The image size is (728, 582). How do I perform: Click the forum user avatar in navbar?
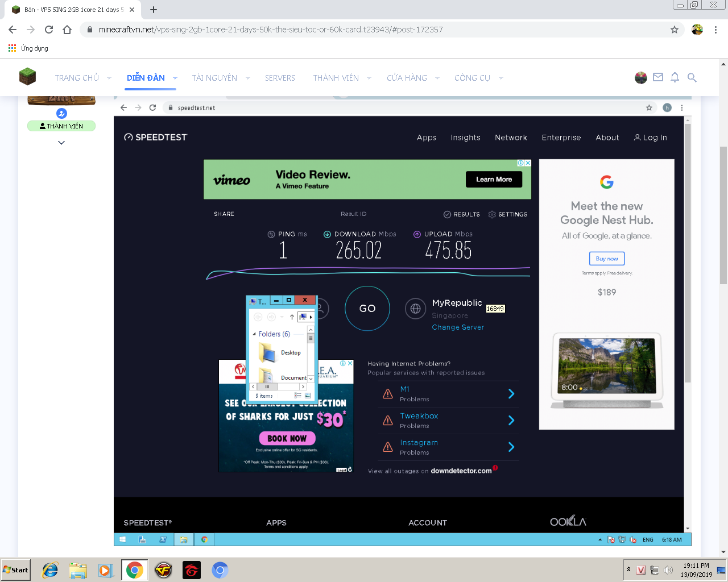coord(641,78)
